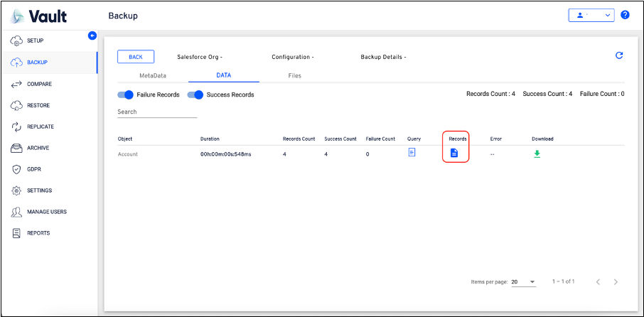644x317 pixels.
Task: Click the refresh icon
Action: pos(618,55)
